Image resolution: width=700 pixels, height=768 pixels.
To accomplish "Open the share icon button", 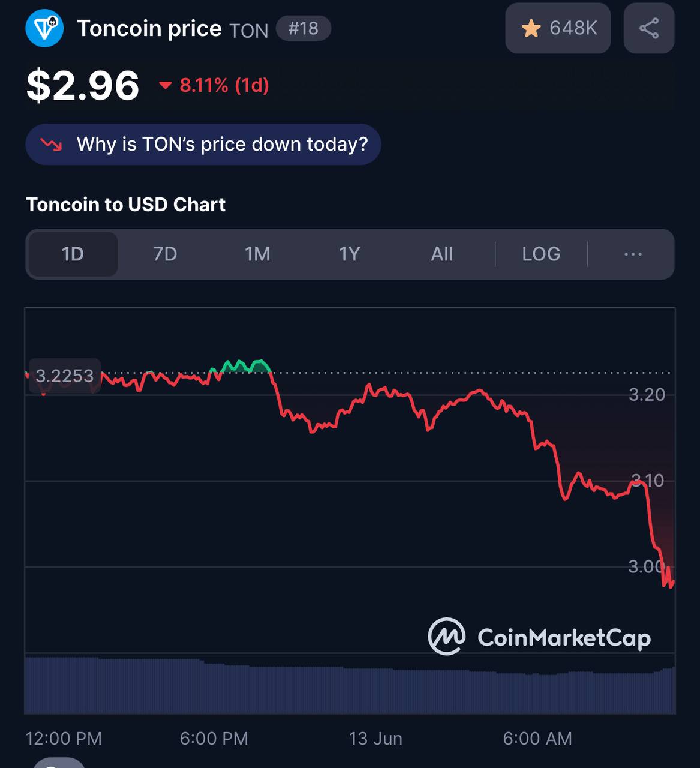I will 649,28.
